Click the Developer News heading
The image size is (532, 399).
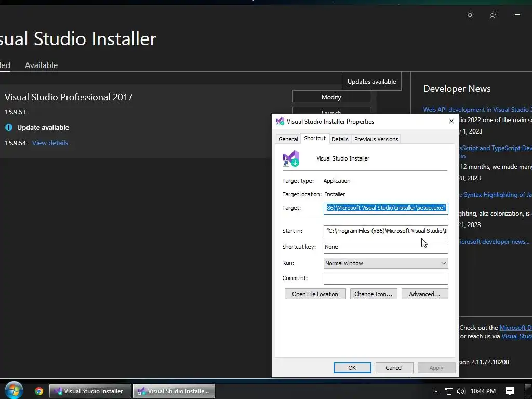coord(457,89)
